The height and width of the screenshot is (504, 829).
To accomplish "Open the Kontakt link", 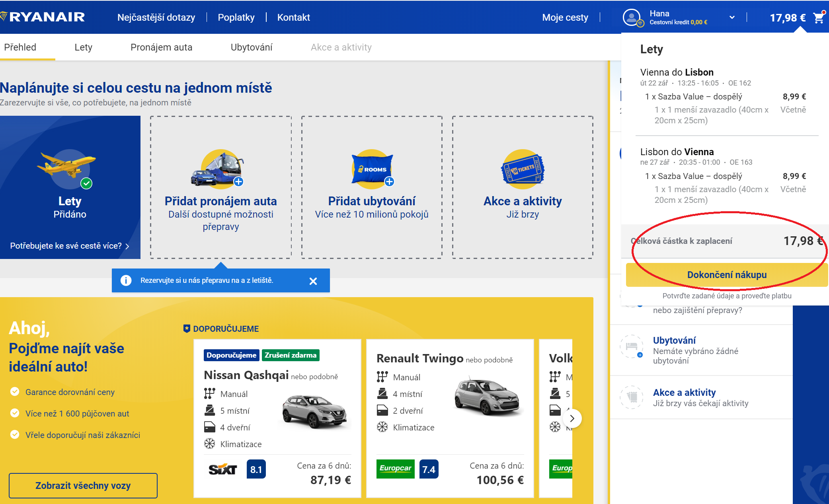I will pyautogui.click(x=293, y=18).
